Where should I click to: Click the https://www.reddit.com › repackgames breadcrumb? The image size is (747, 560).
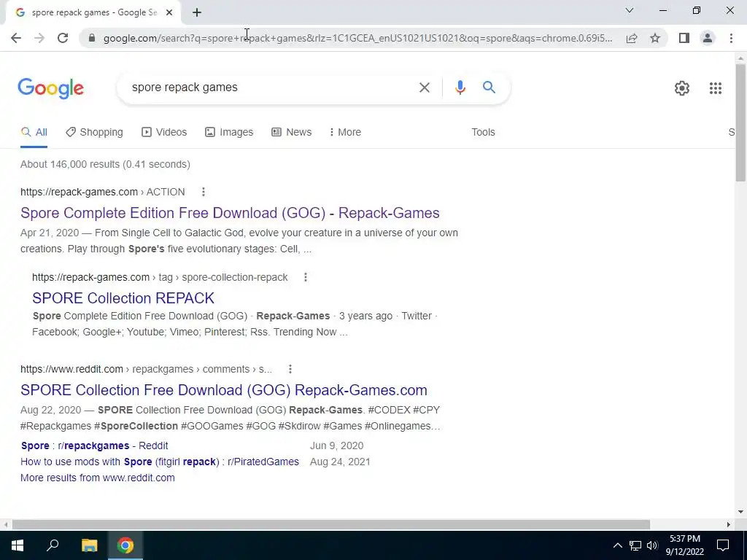[146, 369]
